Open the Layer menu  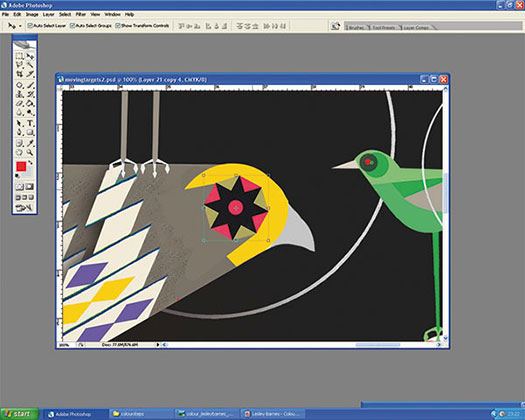(49, 14)
